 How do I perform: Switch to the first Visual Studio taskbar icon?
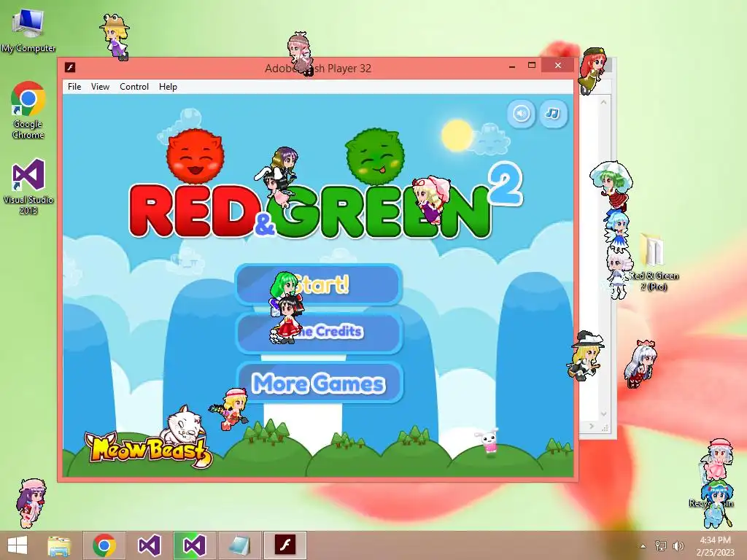coord(149,545)
